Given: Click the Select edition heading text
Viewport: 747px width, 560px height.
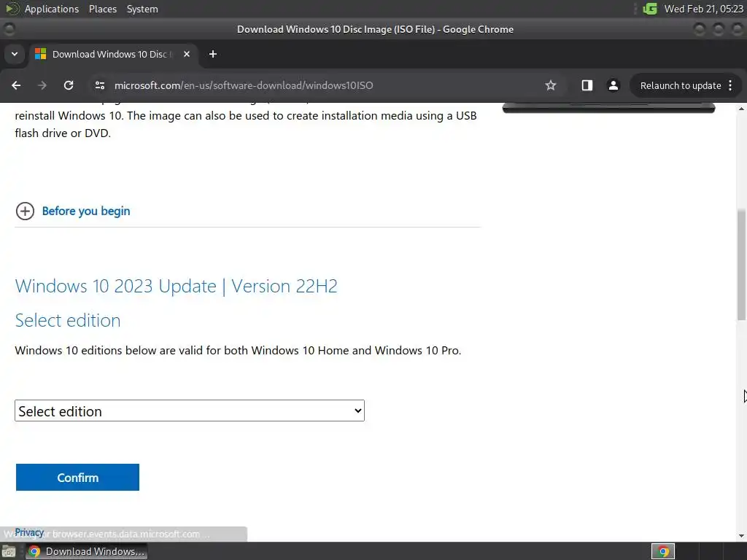Looking at the screenshot, I should pos(68,321).
